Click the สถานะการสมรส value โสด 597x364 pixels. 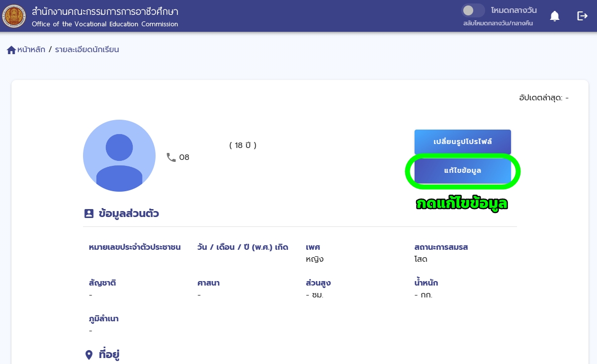pyautogui.click(x=421, y=259)
